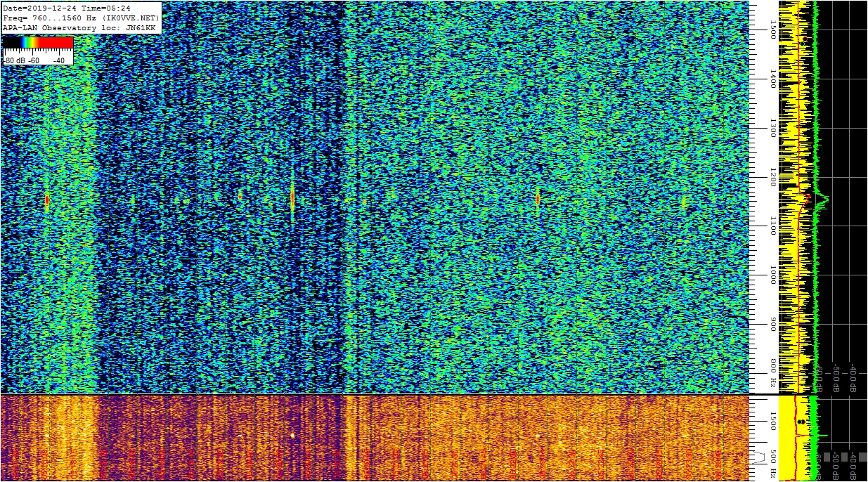Click the rainbow dB color scale bar

coord(38,43)
